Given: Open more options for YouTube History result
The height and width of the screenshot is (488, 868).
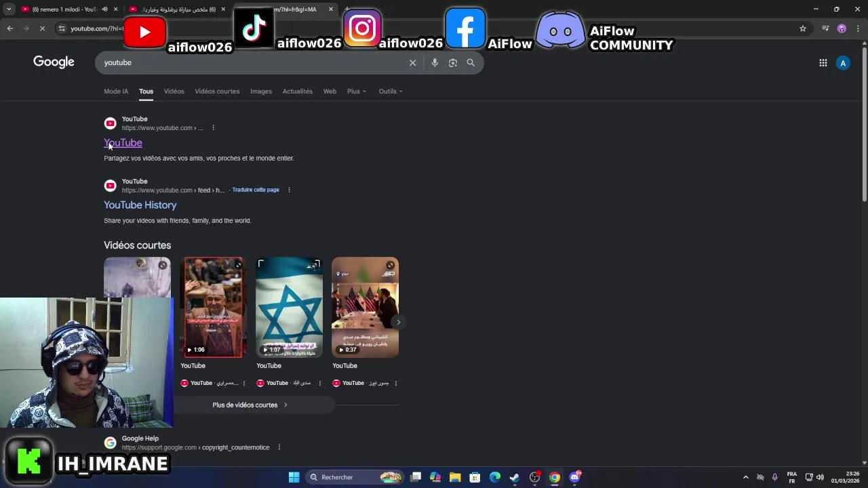Looking at the screenshot, I should click(289, 190).
